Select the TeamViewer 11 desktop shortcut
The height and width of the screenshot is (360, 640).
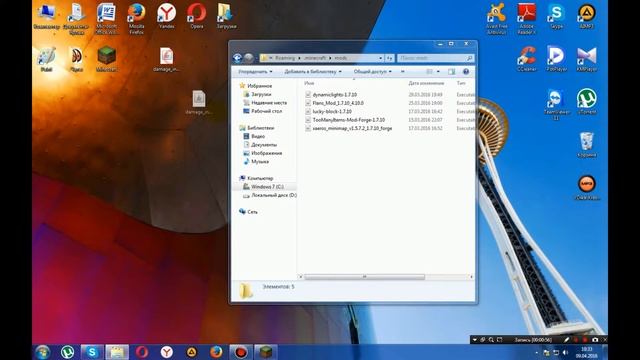click(556, 103)
